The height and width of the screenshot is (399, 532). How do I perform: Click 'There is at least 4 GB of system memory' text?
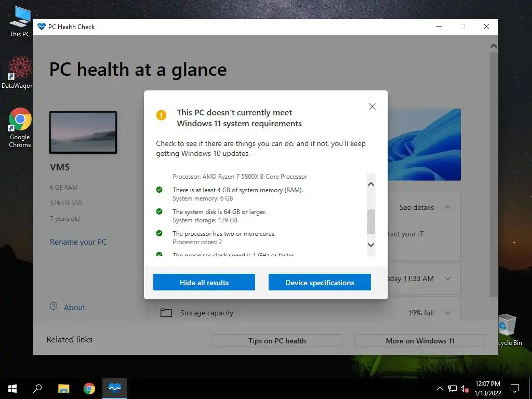(x=238, y=190)
